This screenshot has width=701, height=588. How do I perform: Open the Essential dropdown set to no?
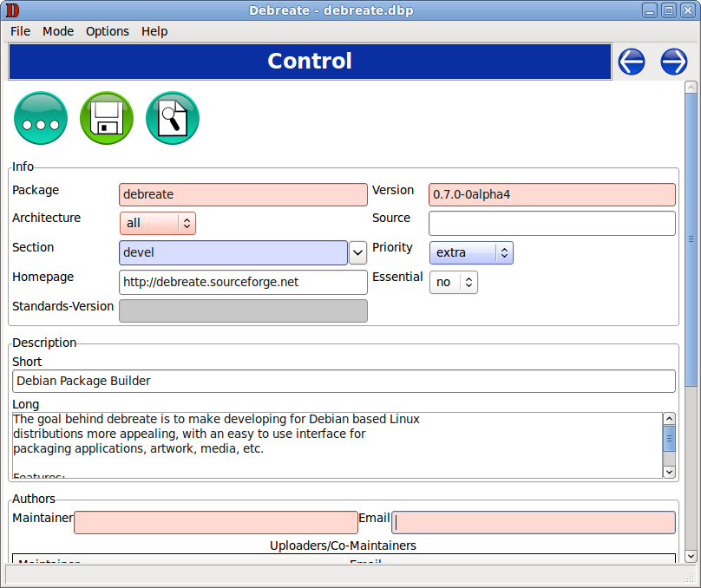(x=454, y=282)
